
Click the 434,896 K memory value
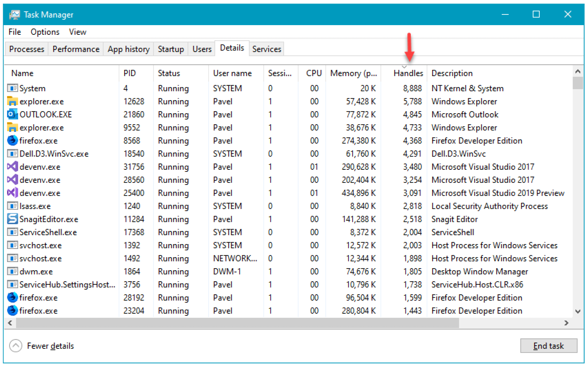click(359, 193)
